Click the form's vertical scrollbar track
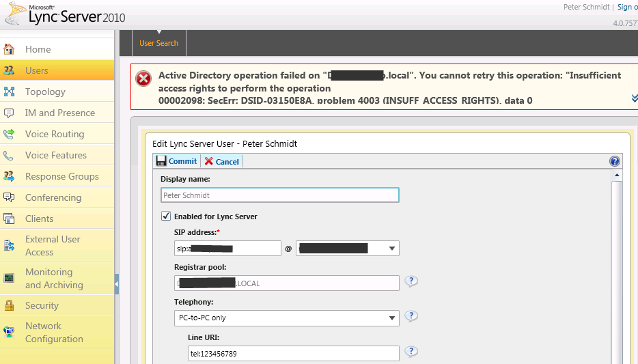The height and width of the screenshot is (364, 638). coord(617,272)
